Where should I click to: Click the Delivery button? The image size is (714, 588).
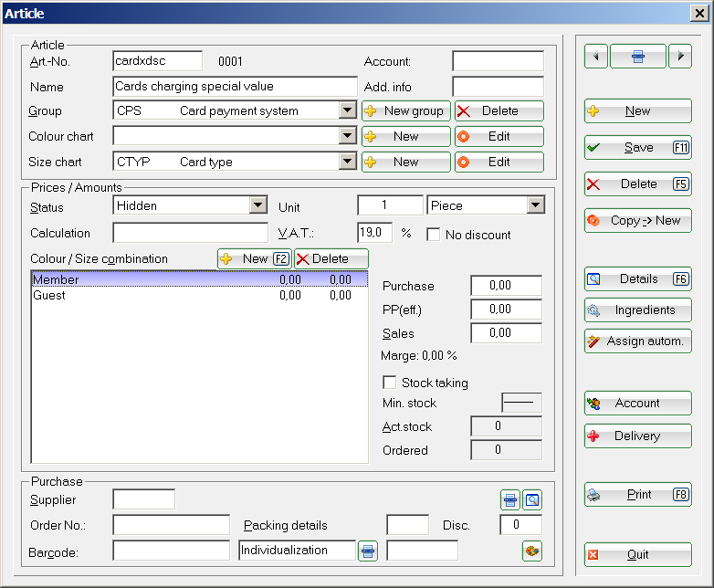pos(637,436)
